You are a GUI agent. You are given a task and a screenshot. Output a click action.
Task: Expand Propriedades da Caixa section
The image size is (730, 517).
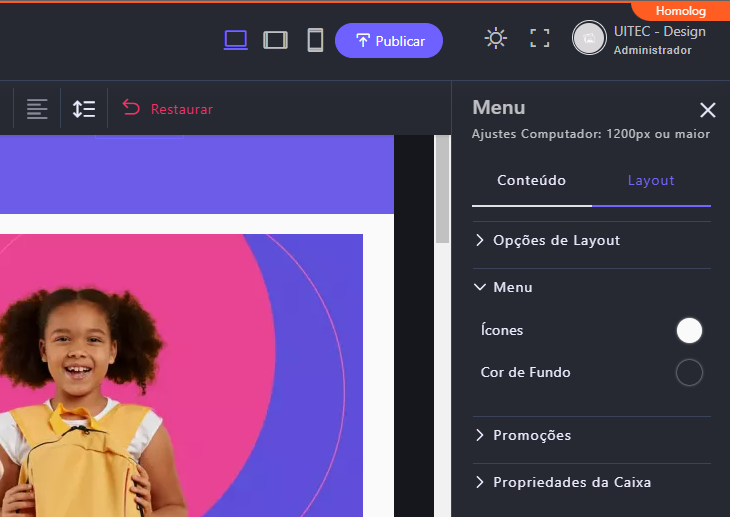click(571, 482)
